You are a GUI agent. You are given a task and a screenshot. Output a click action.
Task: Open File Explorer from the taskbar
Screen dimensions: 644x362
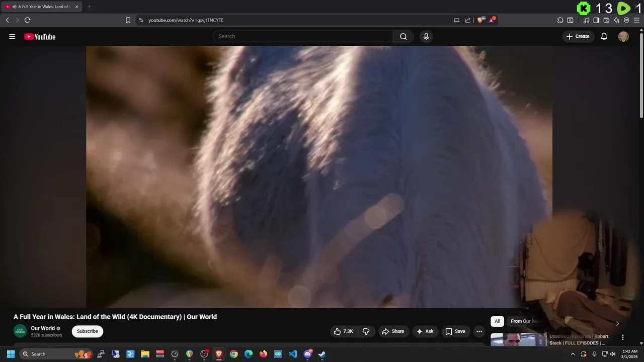[145, 354]
